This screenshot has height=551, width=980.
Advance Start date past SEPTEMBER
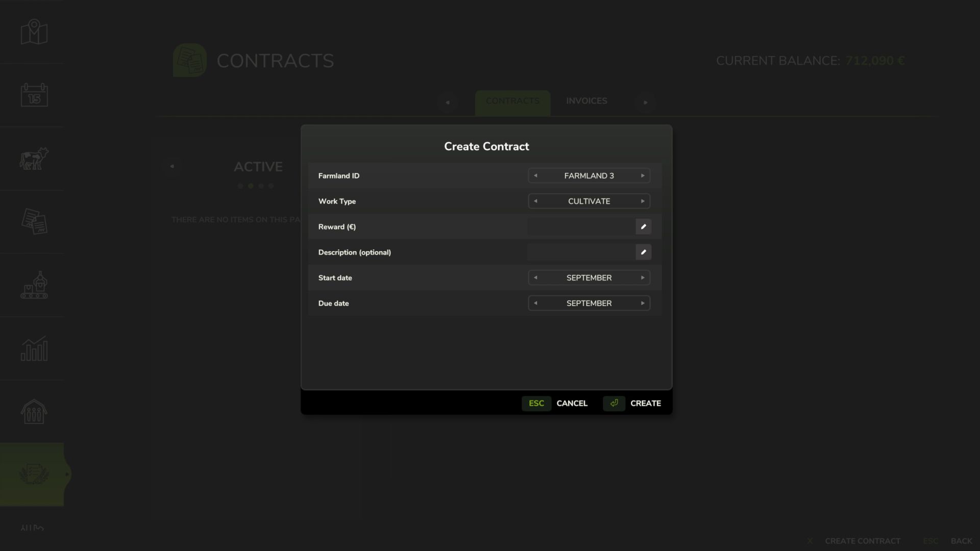(643, 278)
